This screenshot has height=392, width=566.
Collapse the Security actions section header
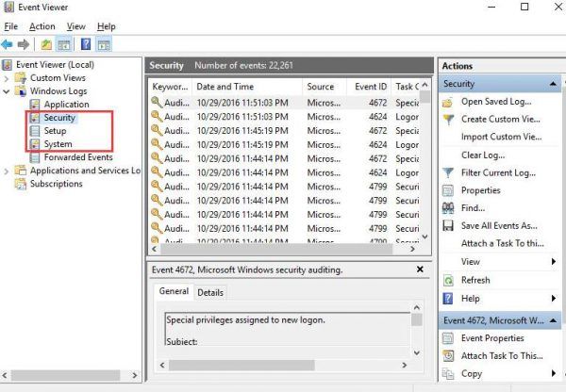click(x=553, y=84)
